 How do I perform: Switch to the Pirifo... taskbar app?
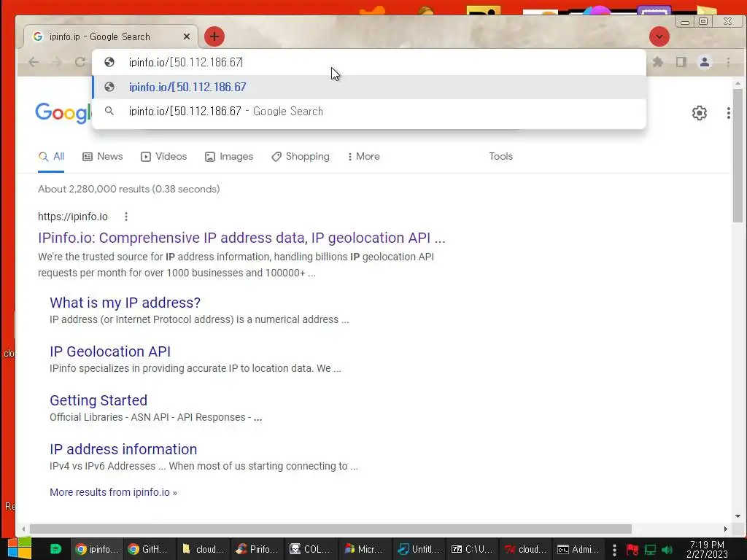tap(257, 549)
